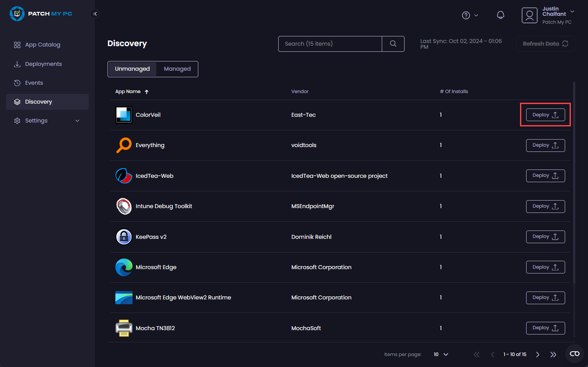Collapse the sidebar using the arrow toggle
588x367 pixels.
pyautogui.click(x=95, y=14)
